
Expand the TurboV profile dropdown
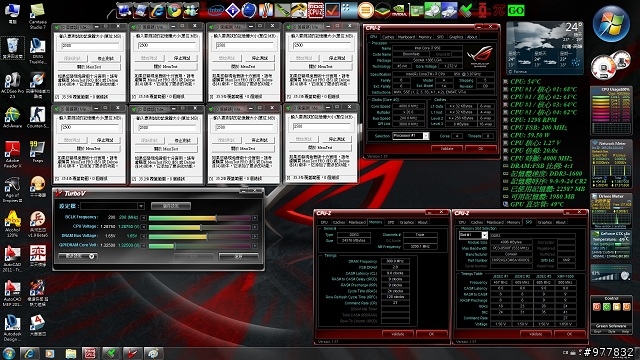click(x=141, y=206)
